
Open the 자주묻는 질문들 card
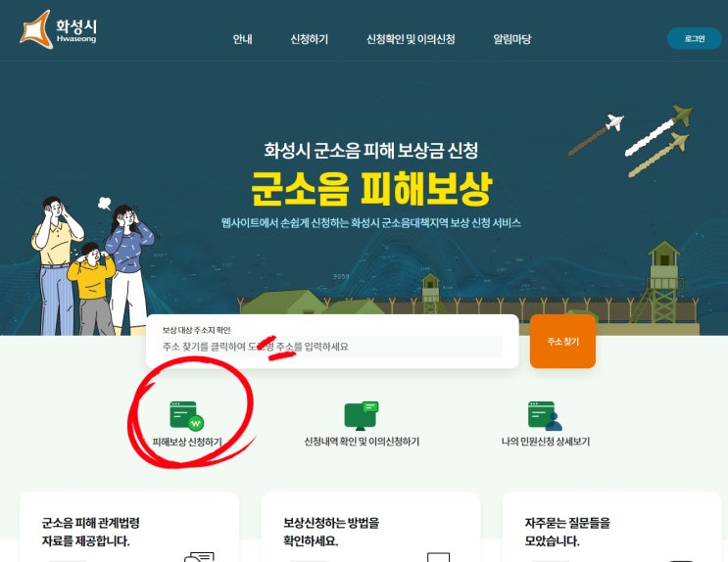point(612,527)
